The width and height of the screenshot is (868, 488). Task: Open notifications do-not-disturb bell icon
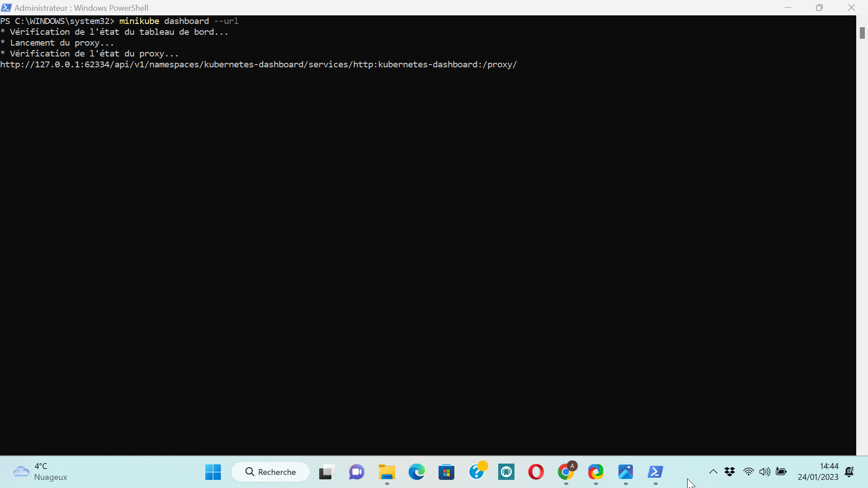[849, 472]
